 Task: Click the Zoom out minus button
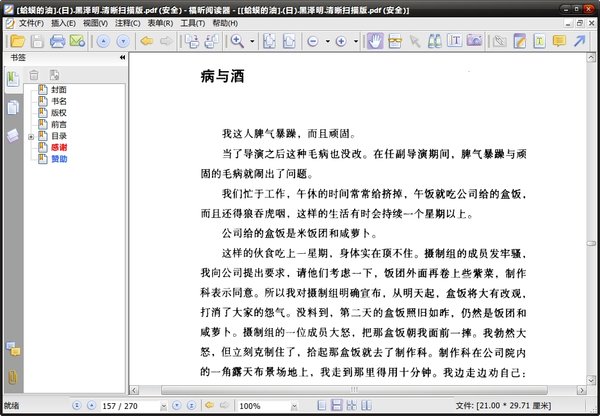314,41
